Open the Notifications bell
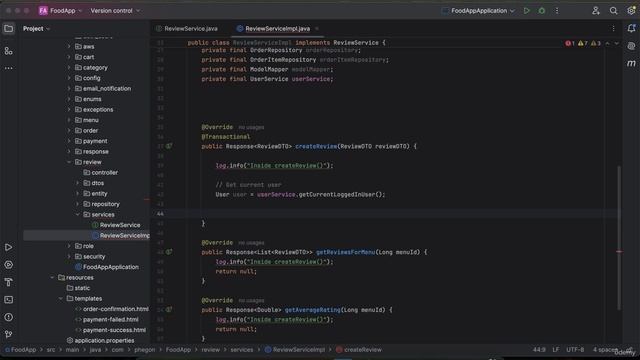640x360 pixels. [x=631, y=29]
